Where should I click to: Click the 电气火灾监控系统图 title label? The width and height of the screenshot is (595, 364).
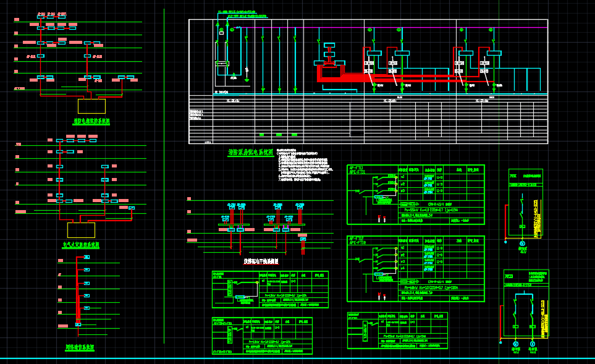[80, 245]
